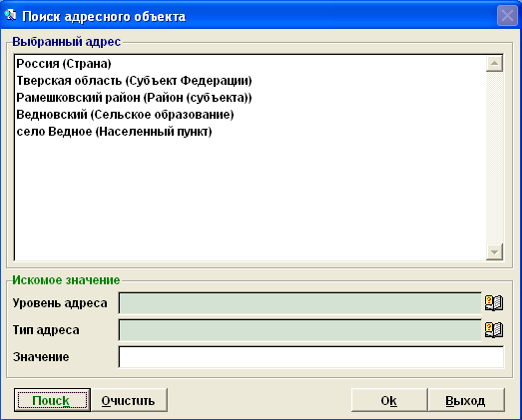
Task: Click the scrollbar track of the address list
Action: tap(494, 158)
